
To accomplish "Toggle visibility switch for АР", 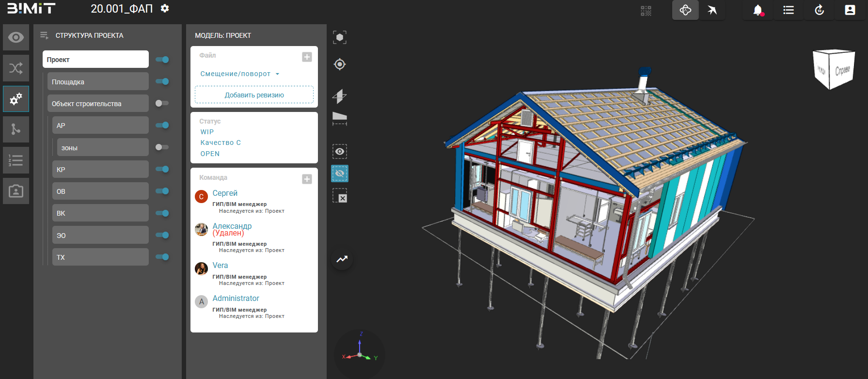I will [x=162, y=125].
